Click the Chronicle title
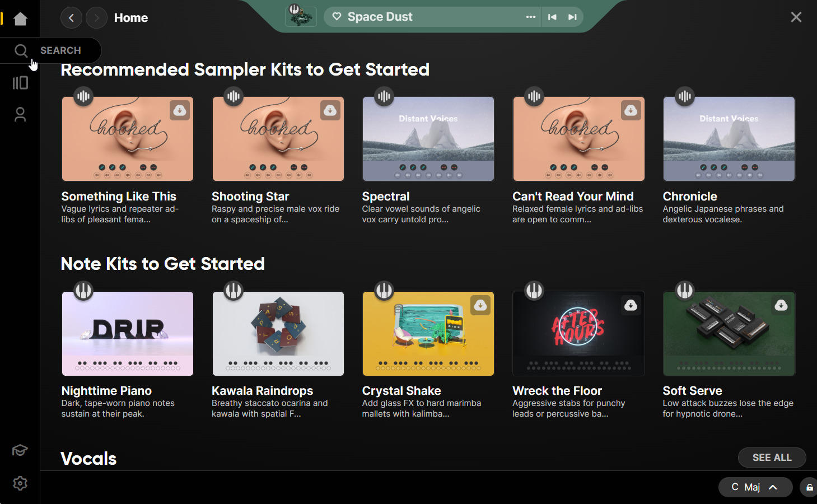 click(x=690, y=197)
